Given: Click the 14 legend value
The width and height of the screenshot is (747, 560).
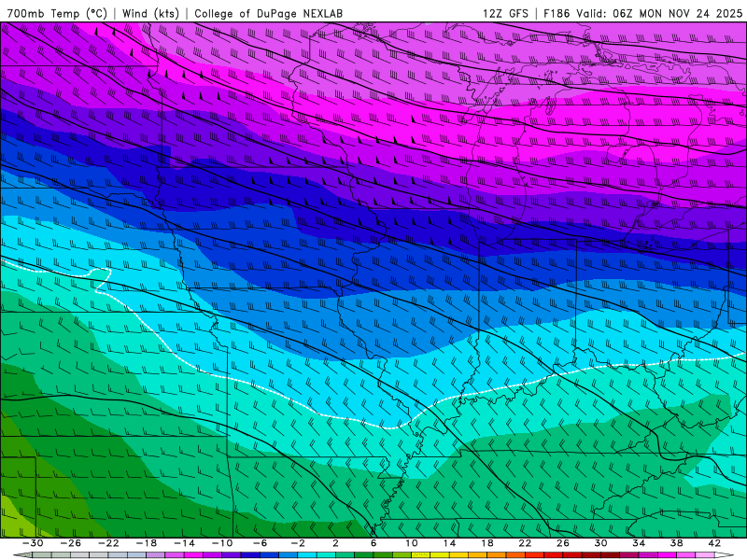Looking at the screenshot, I should pyautogui.click(x=449, y=543).
